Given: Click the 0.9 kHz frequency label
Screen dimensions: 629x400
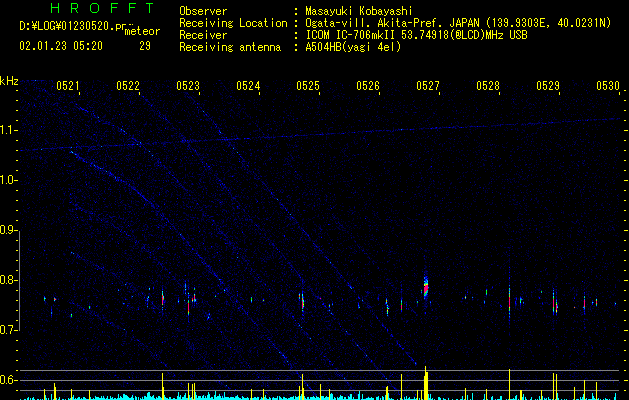Looking at the screenshot, I should pos(9,230).
